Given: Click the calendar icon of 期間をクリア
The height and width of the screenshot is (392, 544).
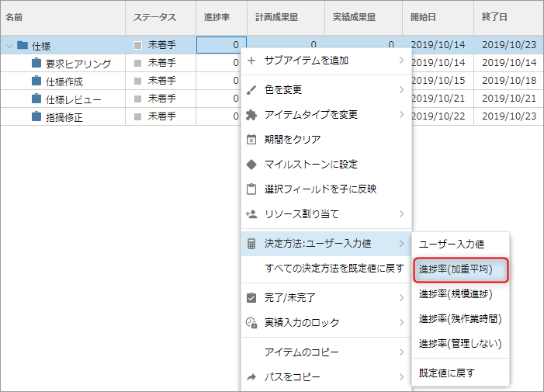Looking at the screenshot, I should point(251,140).
